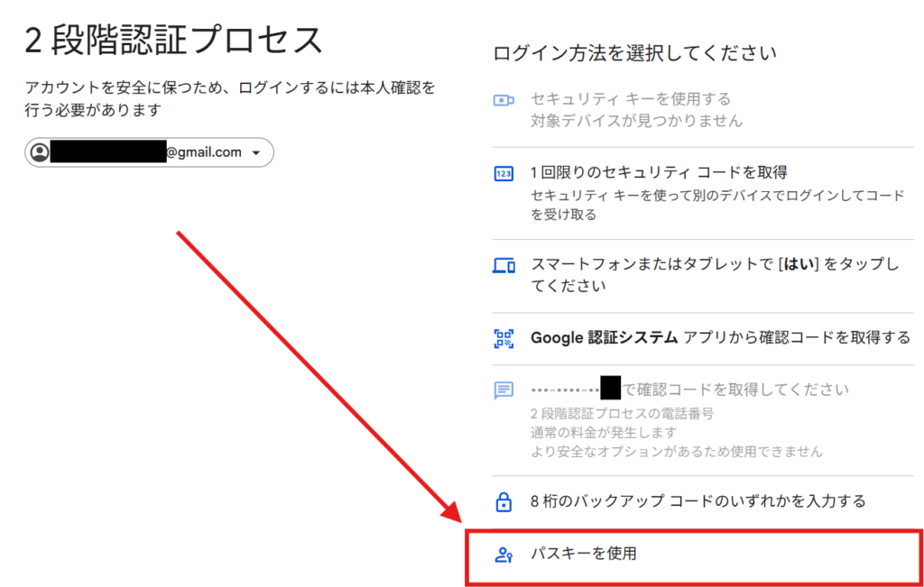This screenshot has width=924, height=587.
Task: Click the 123 one-time code icon
Action: (x=504, y=174)
